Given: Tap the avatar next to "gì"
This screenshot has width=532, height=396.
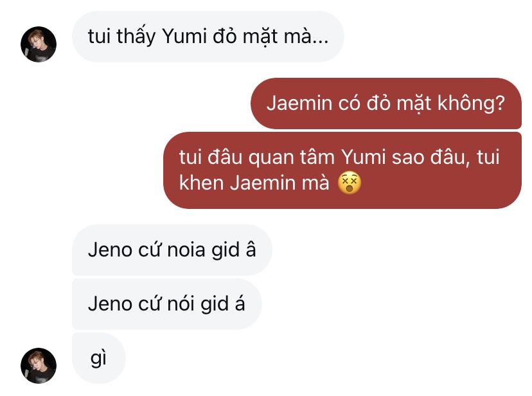Looking at the screenshot, I should 39,365.
